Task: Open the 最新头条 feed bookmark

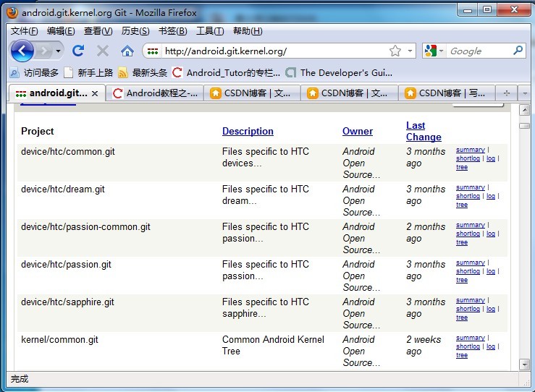Action: click(x=143, y=72)
